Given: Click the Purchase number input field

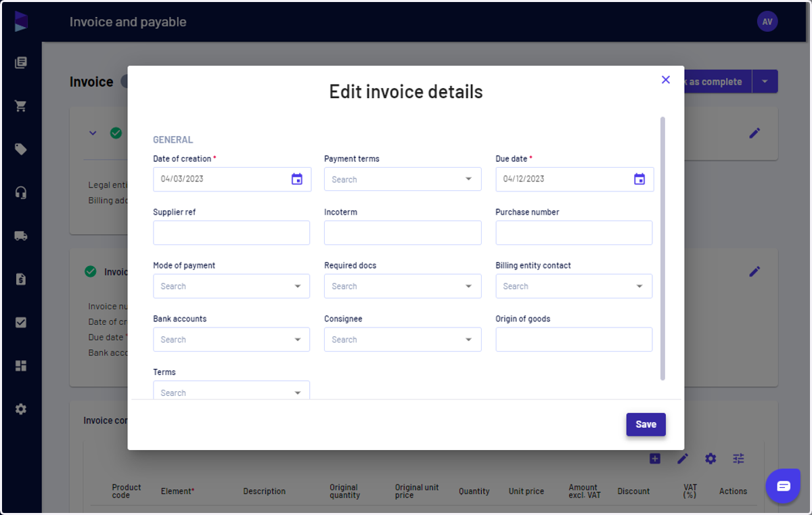Looking at the screenshot, I should point(574,233).
